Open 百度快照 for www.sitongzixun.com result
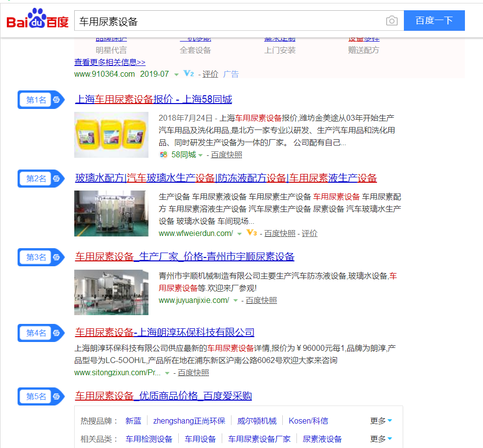 coord(193,372)
